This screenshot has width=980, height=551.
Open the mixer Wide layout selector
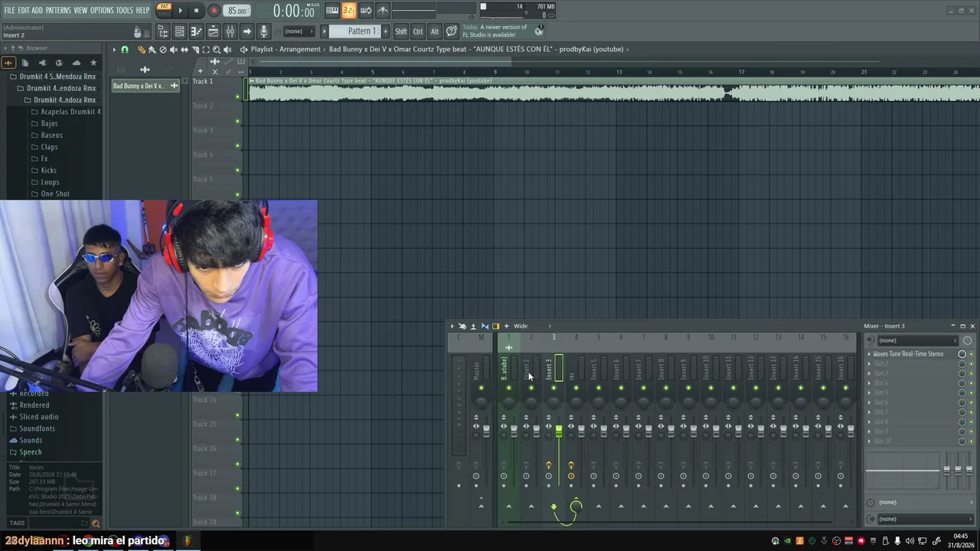pos(521,326)
